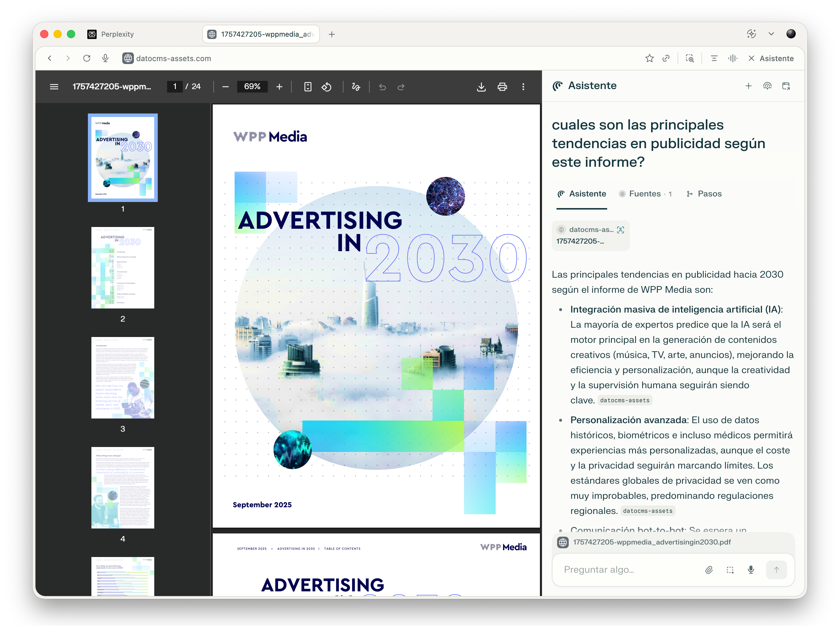Select page 1 thumbnail

pos(123,157)
